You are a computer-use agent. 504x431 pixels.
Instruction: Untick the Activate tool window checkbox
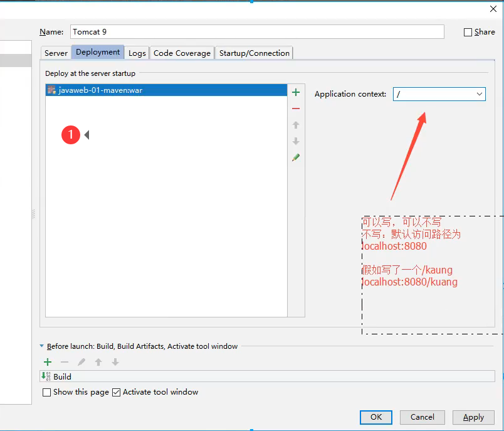[x=117, y=392]
